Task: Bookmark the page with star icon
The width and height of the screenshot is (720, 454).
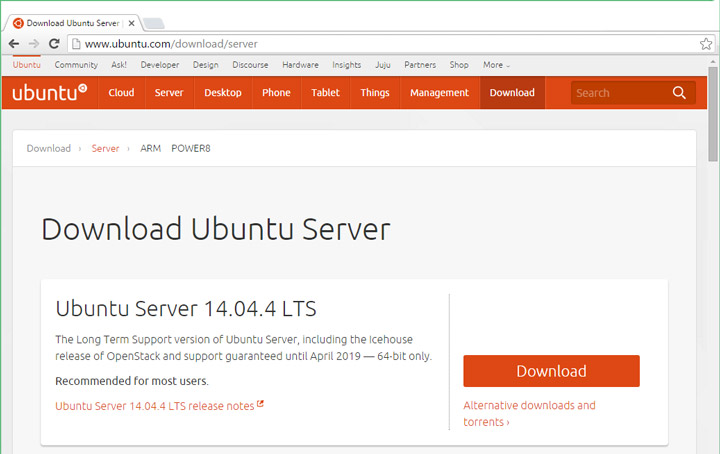Action: coord(706,44)
